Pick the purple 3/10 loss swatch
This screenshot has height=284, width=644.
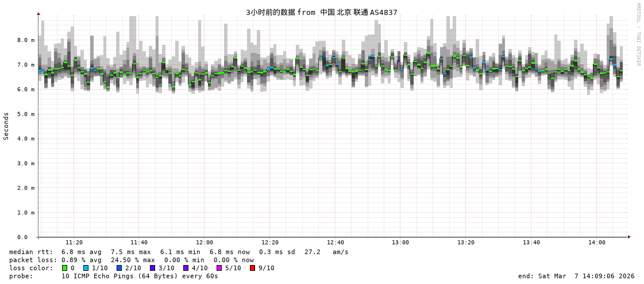click(152, 268)
